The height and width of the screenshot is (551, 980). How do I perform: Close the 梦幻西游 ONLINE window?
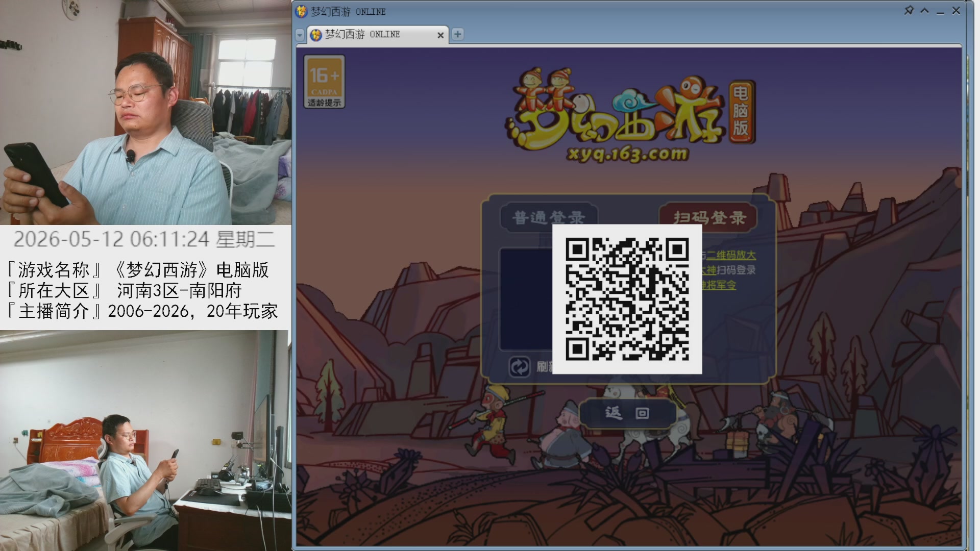(956, 11)
